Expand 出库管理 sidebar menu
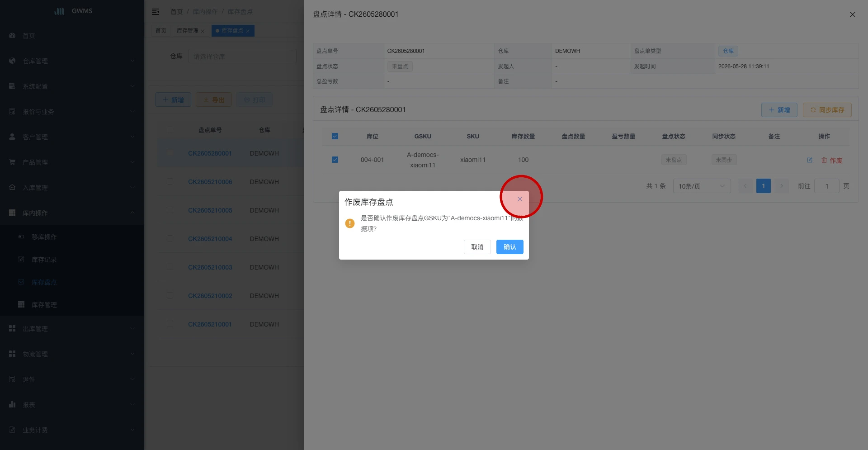The height and width of the screenshot is (450, 868). (x=72, y=329)
